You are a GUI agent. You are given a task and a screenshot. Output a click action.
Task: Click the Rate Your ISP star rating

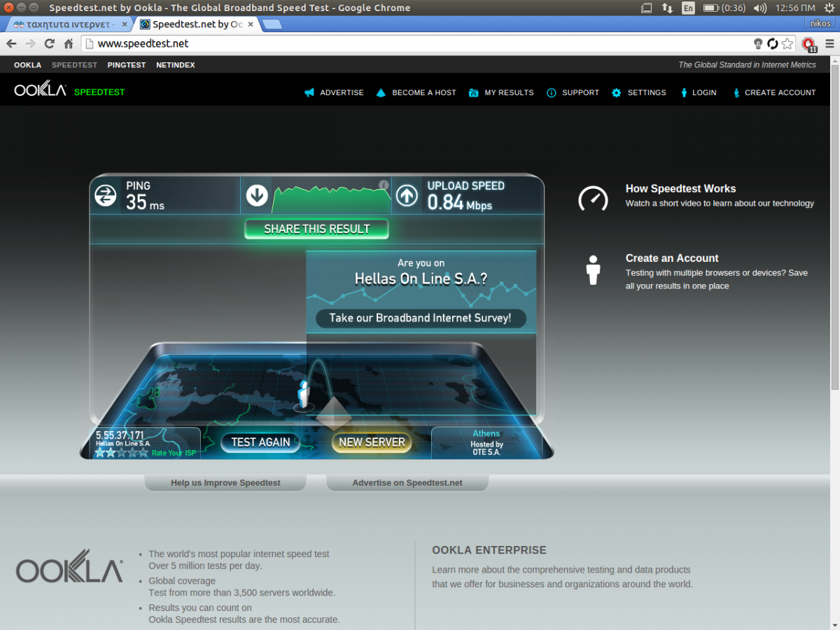click(x=122, y=453)
